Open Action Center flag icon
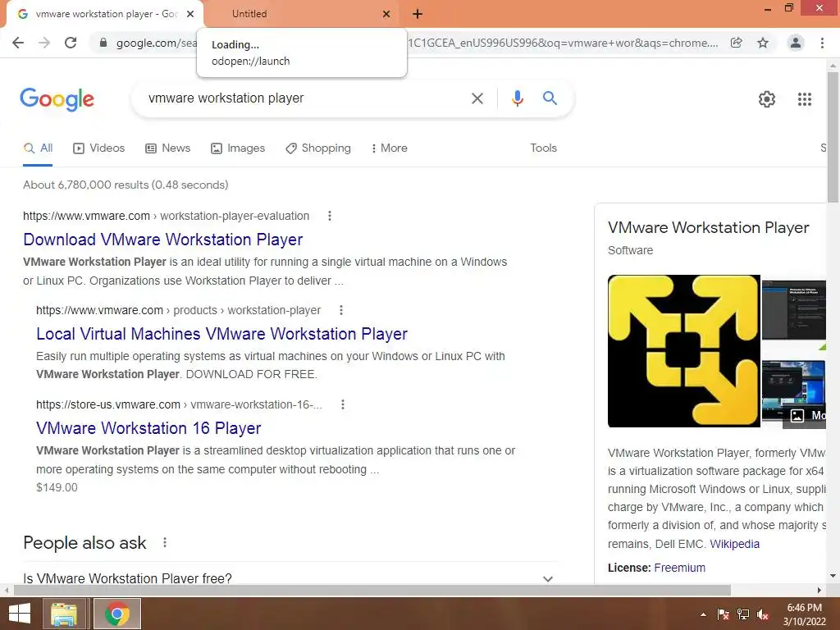Viewport: 840px width, 630px height. pyautogui.click(x=724, y=614)
